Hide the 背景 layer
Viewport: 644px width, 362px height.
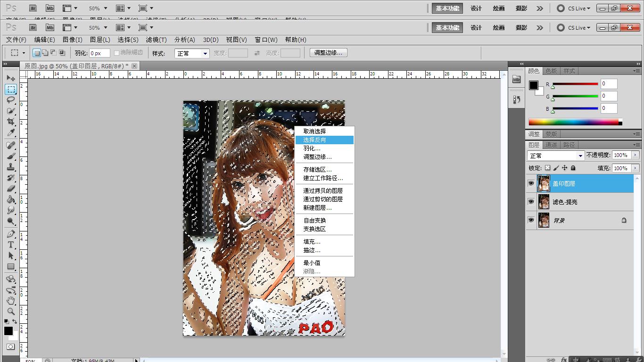coord(531,220)
